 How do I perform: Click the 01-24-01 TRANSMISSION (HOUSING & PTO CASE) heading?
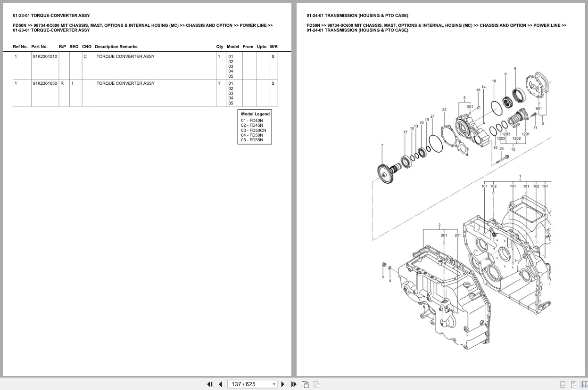(357, 16)
